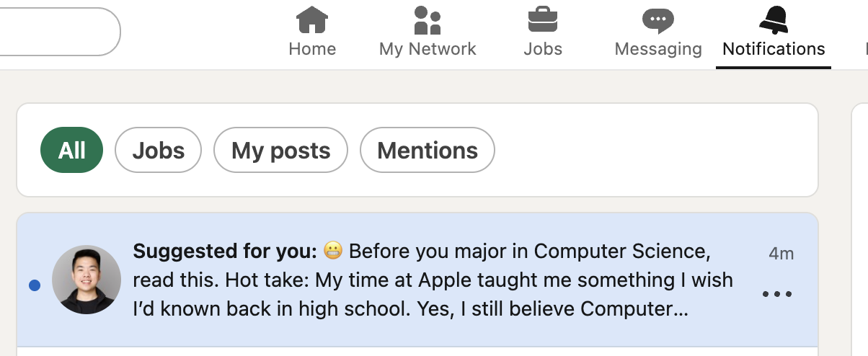The width and height of the screenshot is (868, 356).
Task: Click the Jobs briefcase icon
Action: tap(542, 20)
